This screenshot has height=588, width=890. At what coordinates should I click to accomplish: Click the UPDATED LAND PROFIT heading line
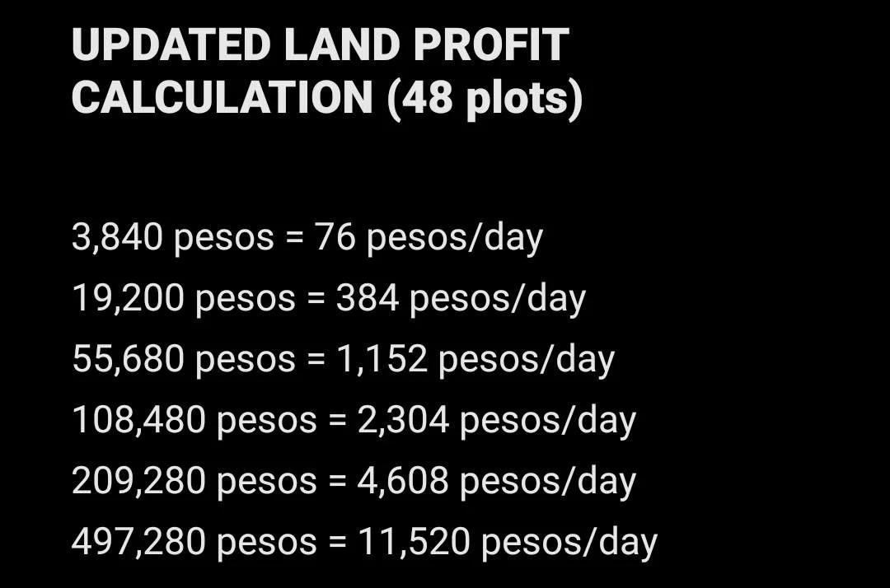pyautogui.click(x=320, y=44)
